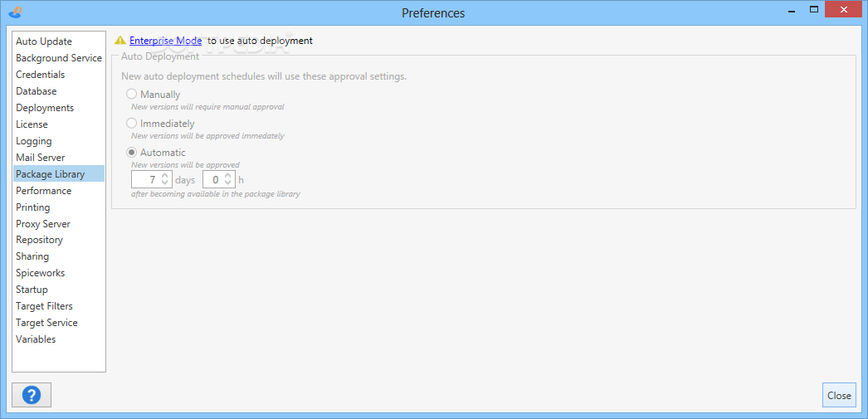Open Logging preferences

[x=59, y=141]
